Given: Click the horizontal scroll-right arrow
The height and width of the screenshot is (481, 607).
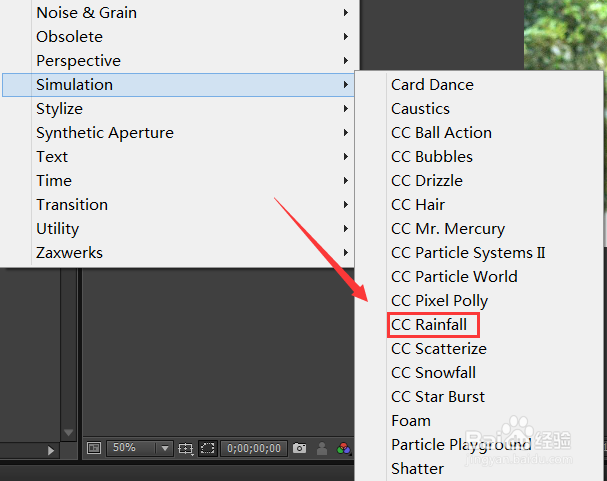Looking at the screenshot, I should coord(51,451).
